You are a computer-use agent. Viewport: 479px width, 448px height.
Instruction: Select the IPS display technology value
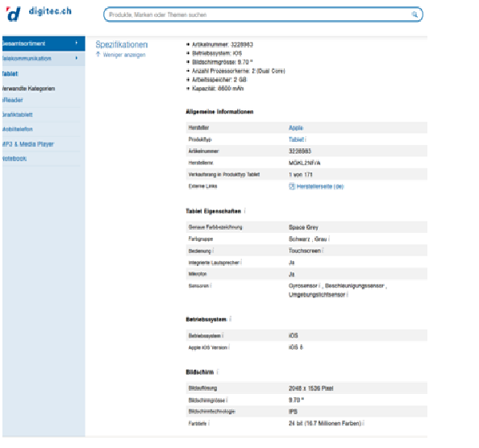(293, 412)
